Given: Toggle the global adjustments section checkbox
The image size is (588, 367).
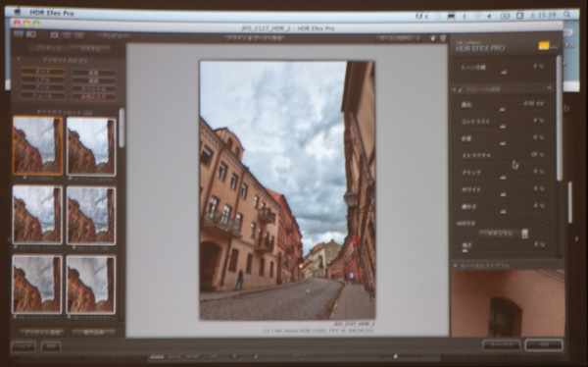Looking at the screenshot, I should (460, 89).
